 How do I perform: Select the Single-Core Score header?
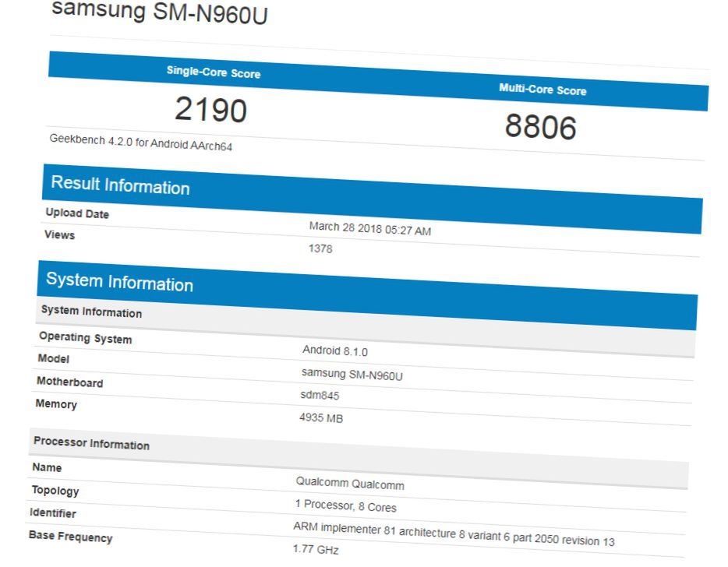click(213, 71)
